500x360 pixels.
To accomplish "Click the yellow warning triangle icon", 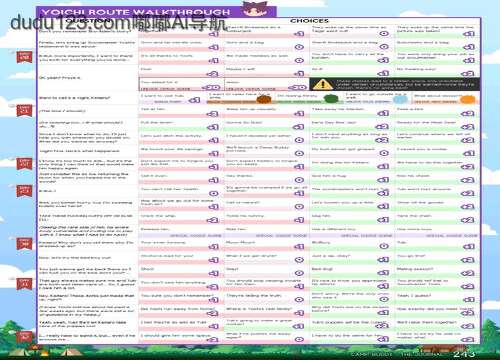I will pos(322,84).
